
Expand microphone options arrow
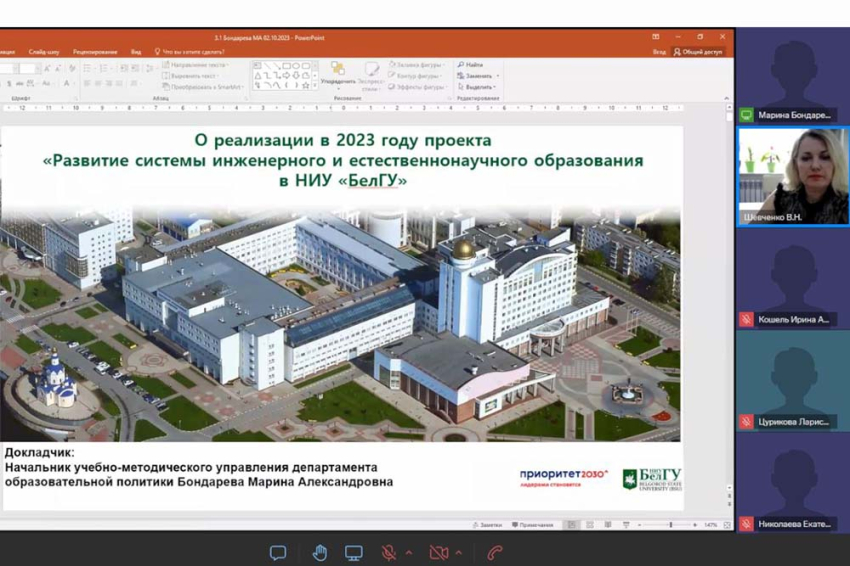point(408,553)
